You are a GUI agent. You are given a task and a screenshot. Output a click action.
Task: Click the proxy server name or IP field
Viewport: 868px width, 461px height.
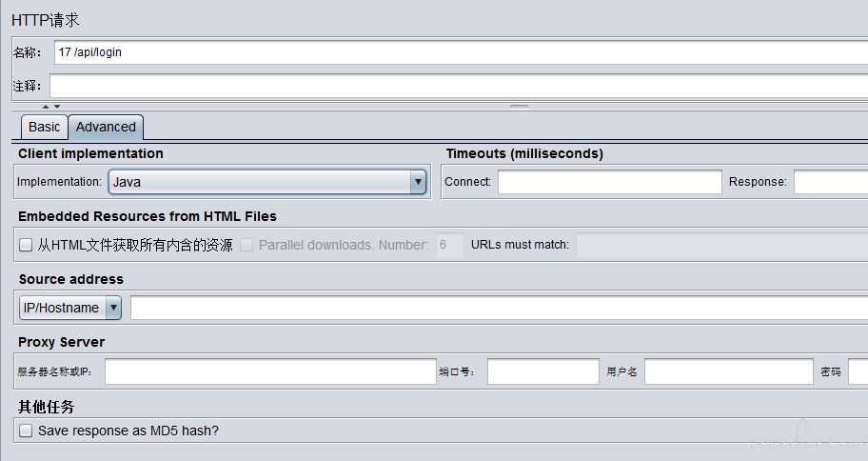[269, 372]
